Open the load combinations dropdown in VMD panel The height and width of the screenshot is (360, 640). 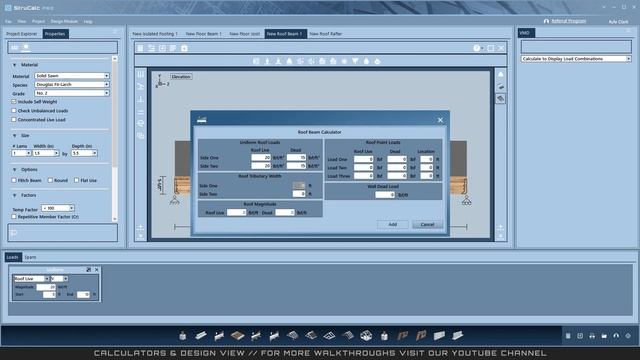(x=576, y=59)
